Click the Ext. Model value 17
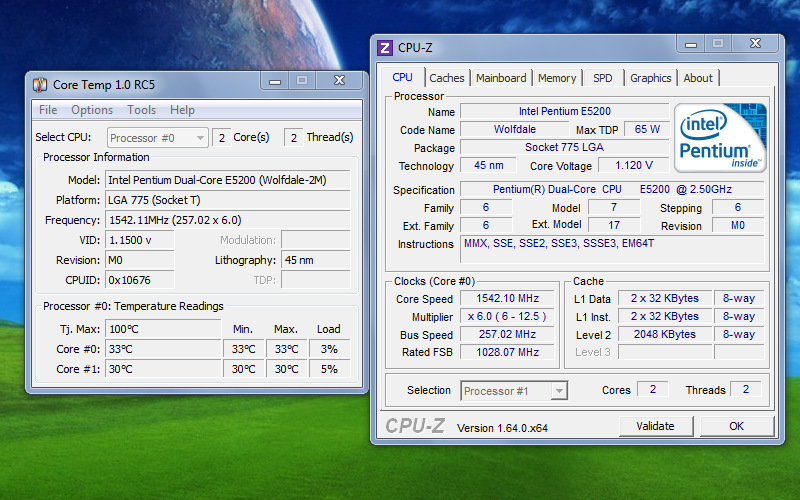This screenshot has width=800, height=500. [614, 225]
